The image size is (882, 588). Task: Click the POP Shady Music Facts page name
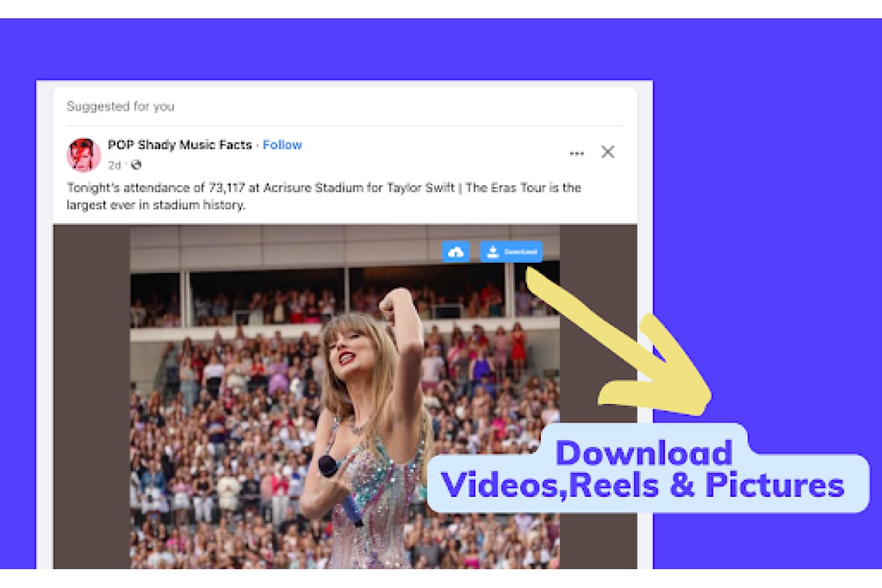pos(179,145)
